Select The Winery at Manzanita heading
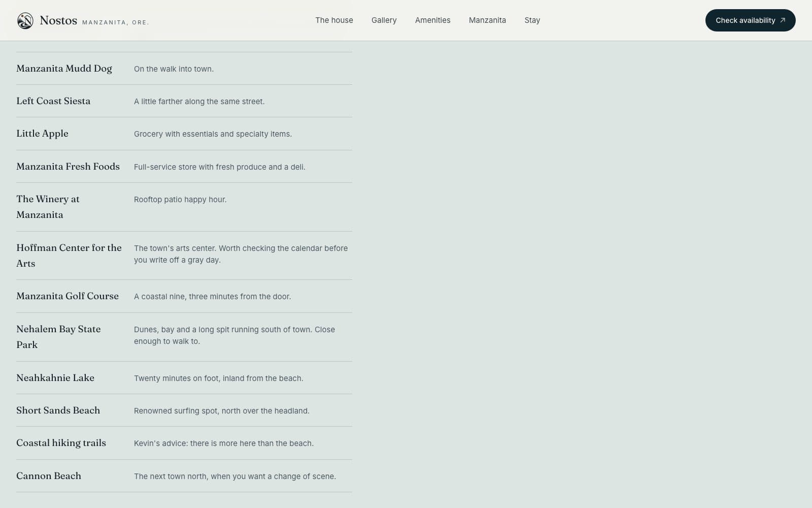The image size is (812, 508). (x=48, y=207)
